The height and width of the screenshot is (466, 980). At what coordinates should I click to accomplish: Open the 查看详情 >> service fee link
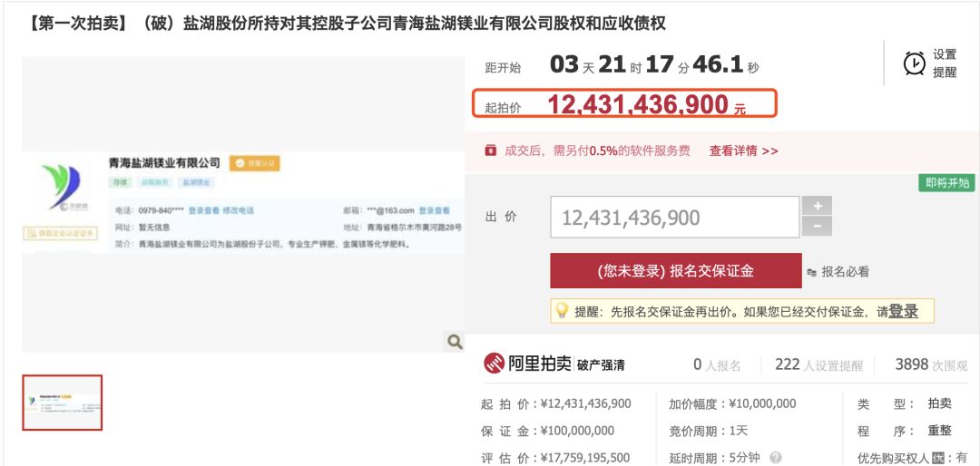(743, 150)
